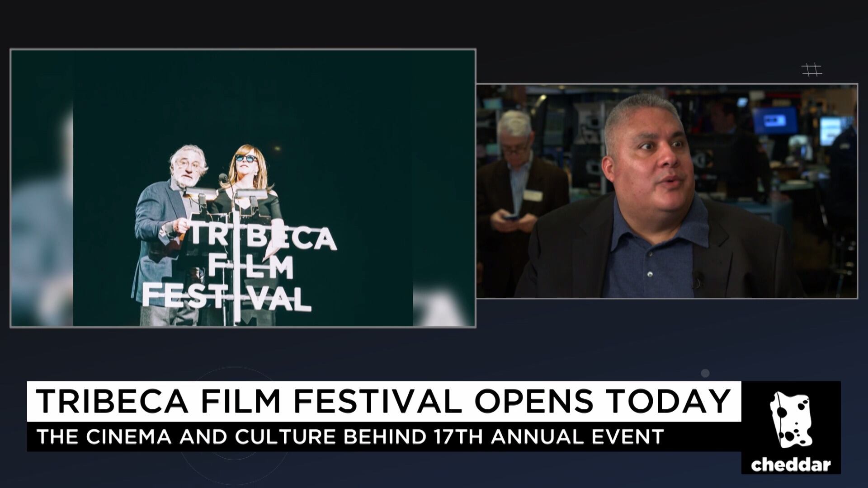Click headline Tribeca Film Festival Opens Today
The width and height of the screenshot is (868, 488).
point(384,401)
